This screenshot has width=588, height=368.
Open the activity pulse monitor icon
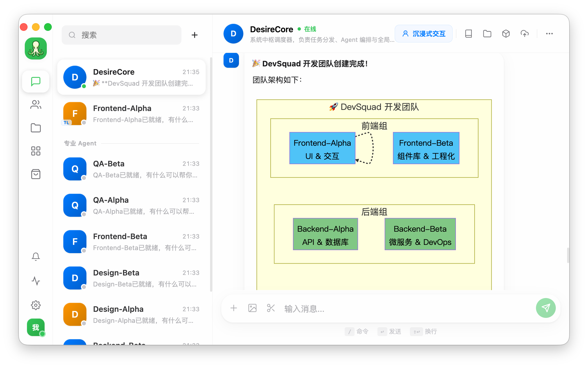click(36, 281)
